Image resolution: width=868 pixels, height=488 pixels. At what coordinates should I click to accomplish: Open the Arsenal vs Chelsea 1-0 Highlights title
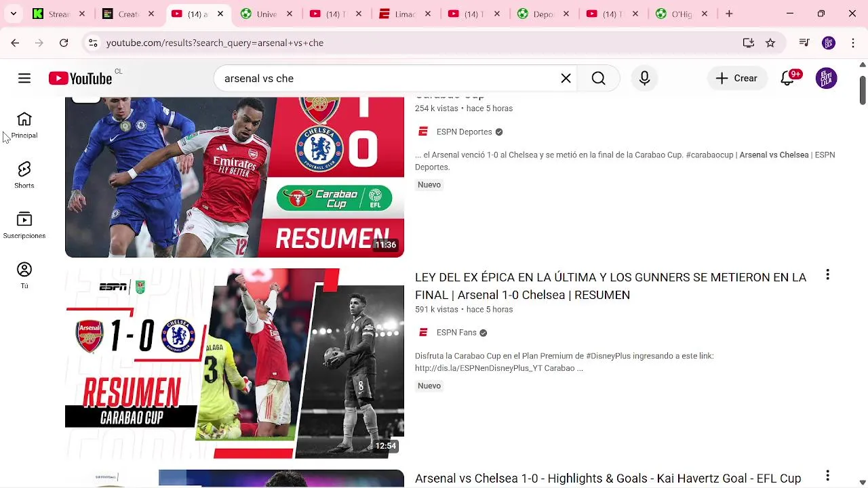pos(608,479)
